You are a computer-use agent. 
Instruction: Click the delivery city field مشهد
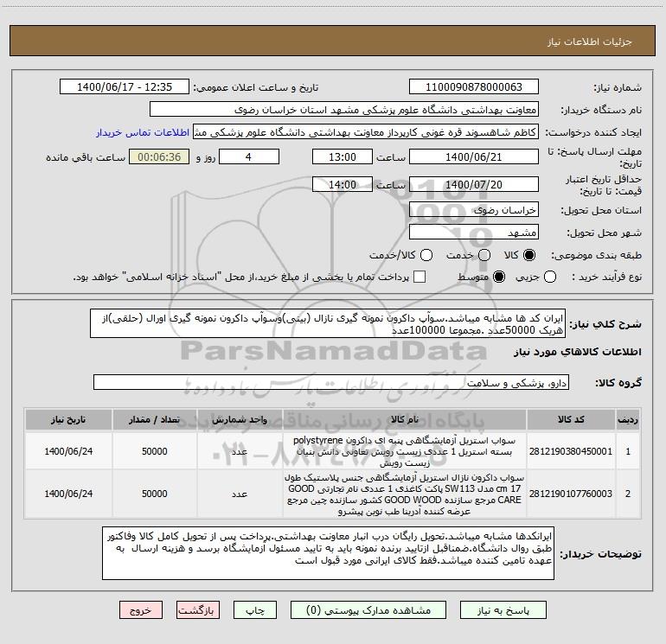[474, 233]
